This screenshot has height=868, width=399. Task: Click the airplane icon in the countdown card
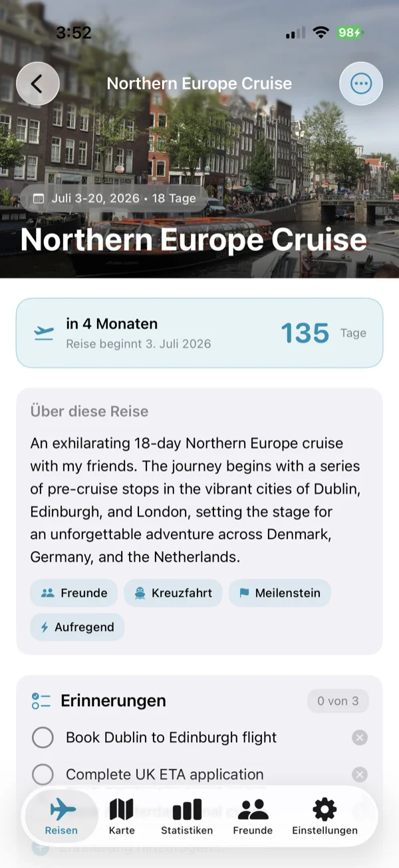(43, 333)
